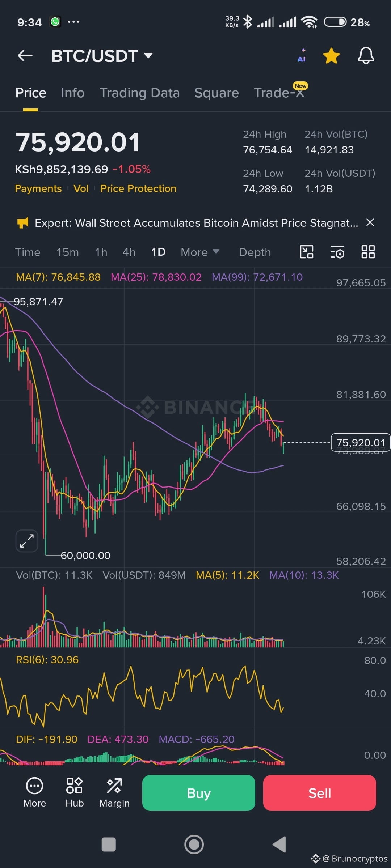391x868 pixels.
Task: Tap the MA(25) indicator value
Action: 156,277
